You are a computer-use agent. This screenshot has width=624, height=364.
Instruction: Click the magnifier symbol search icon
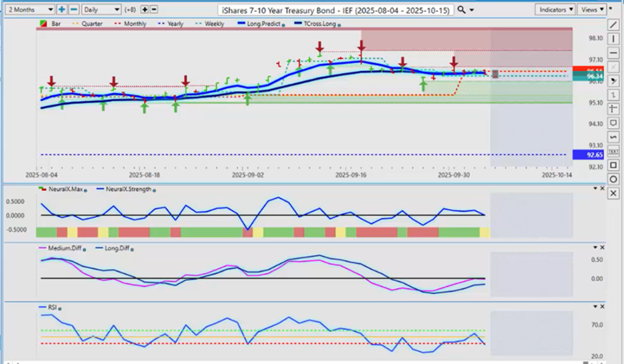(462, 10)
